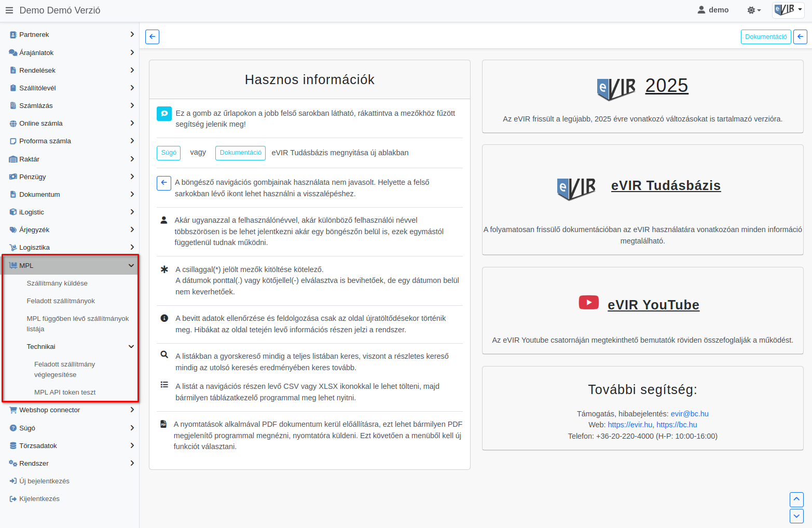Click the Árjegyzék price tags icon
Image resolution: width=812 pixels, height=528 pixels.
click(13, 229)
